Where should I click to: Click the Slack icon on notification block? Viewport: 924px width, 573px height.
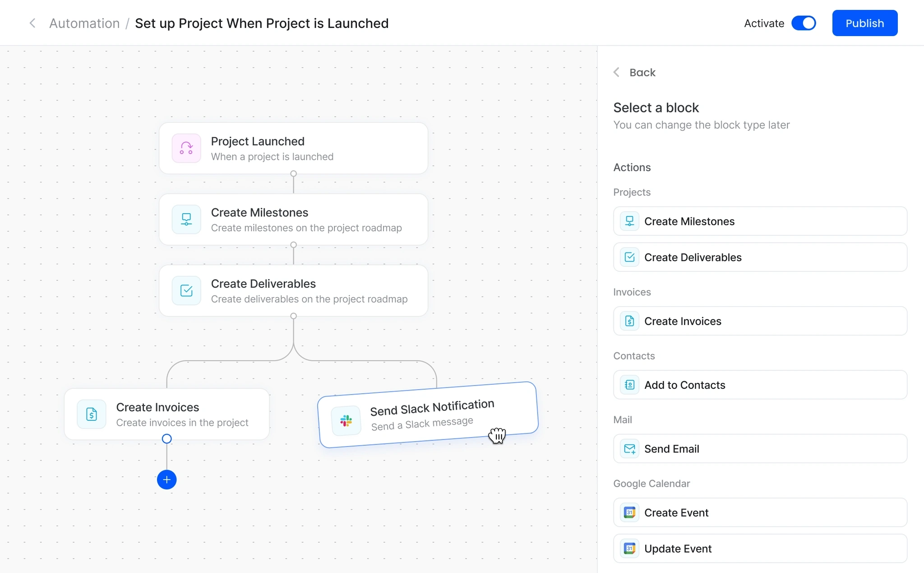point(346,421)
